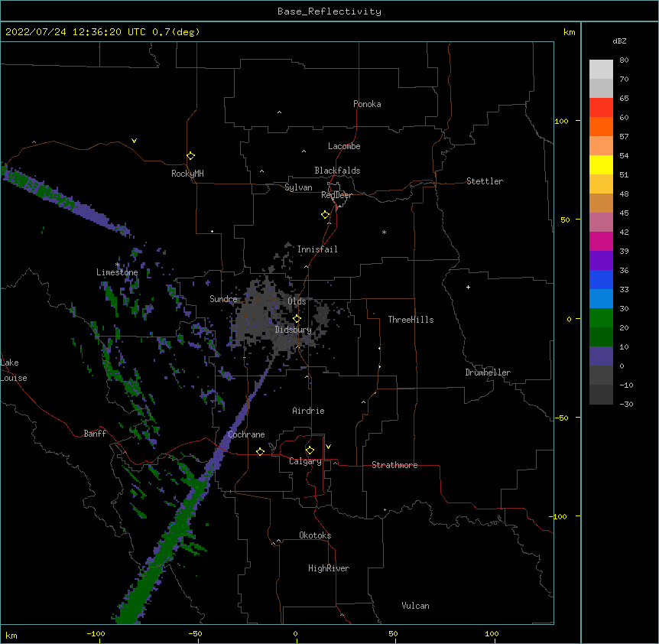Click the 45 value on the dBZ scale
Viewport: 659px width, 644px height.
pos(624,213)
